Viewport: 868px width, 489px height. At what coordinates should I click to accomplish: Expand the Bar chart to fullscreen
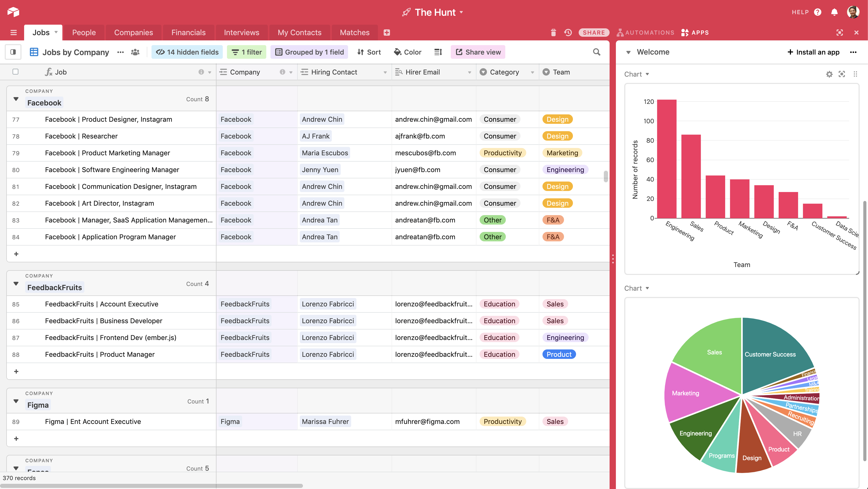tap(842, 74)
